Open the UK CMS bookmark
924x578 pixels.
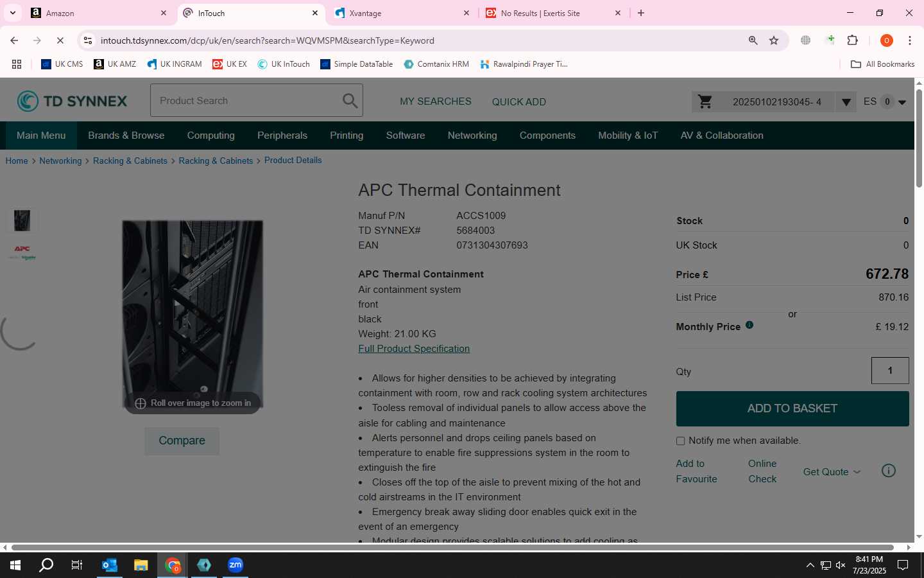[x=62, y=64]
